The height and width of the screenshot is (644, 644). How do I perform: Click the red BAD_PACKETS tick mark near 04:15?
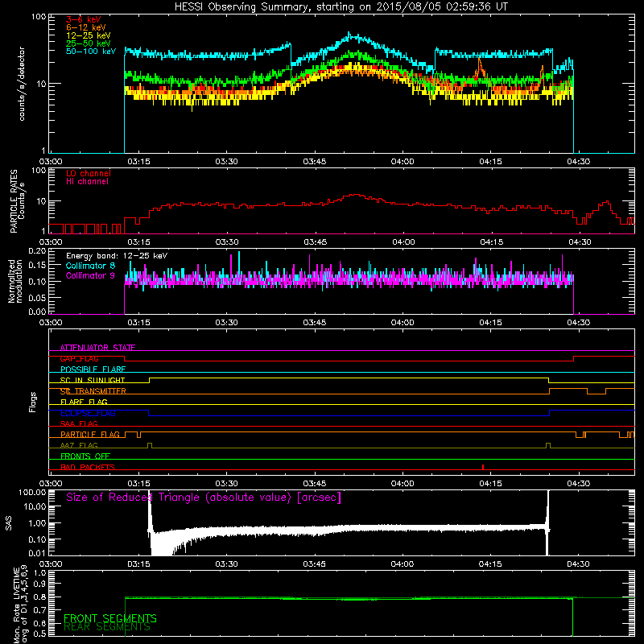pos(483,467)
